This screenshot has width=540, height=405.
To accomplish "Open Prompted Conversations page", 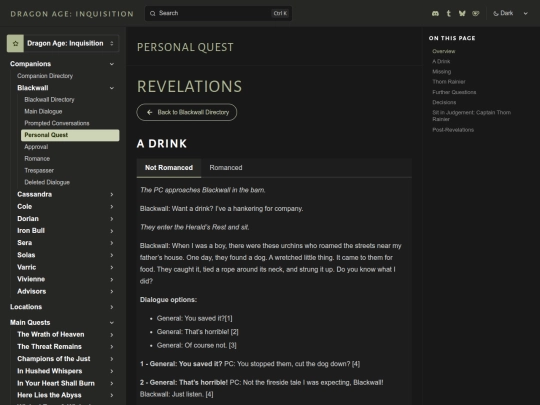I will pyautogui.click(x=57, y=123).
